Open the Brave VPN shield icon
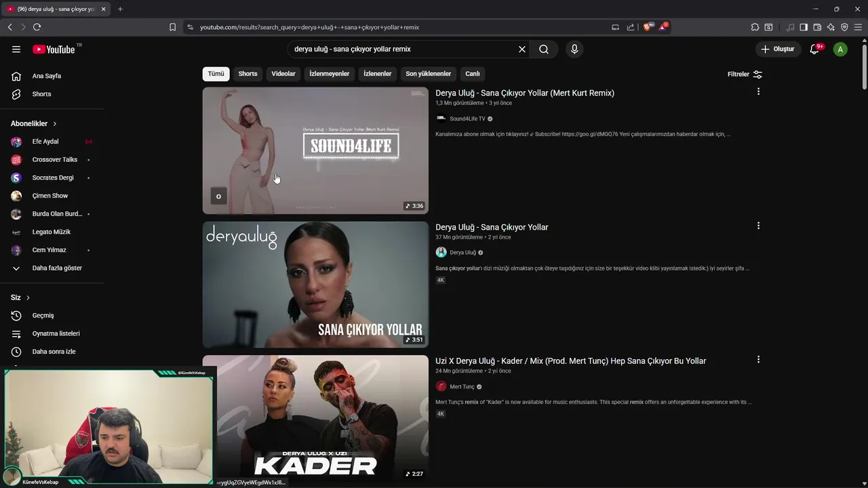868x488 pixels. pyautogui.click(x=844, y=27)
